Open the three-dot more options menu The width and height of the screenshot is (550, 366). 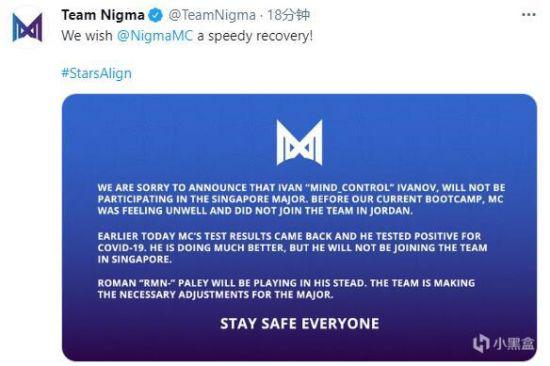coord(529,15)
